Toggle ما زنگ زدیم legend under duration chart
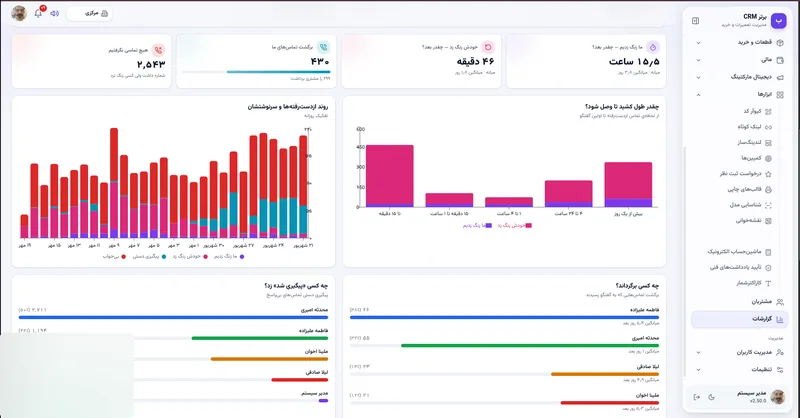800x418 pixels. click(x=478, y=226)
